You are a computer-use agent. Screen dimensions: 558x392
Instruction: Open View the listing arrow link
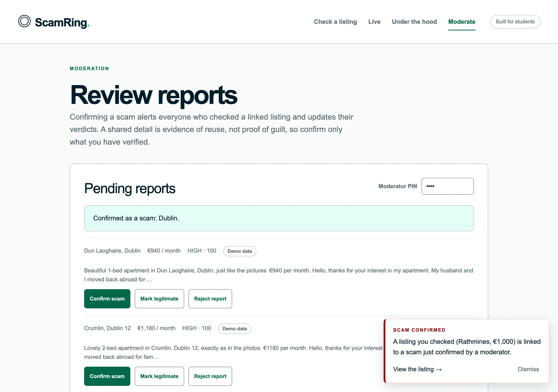tap(417, 369)
